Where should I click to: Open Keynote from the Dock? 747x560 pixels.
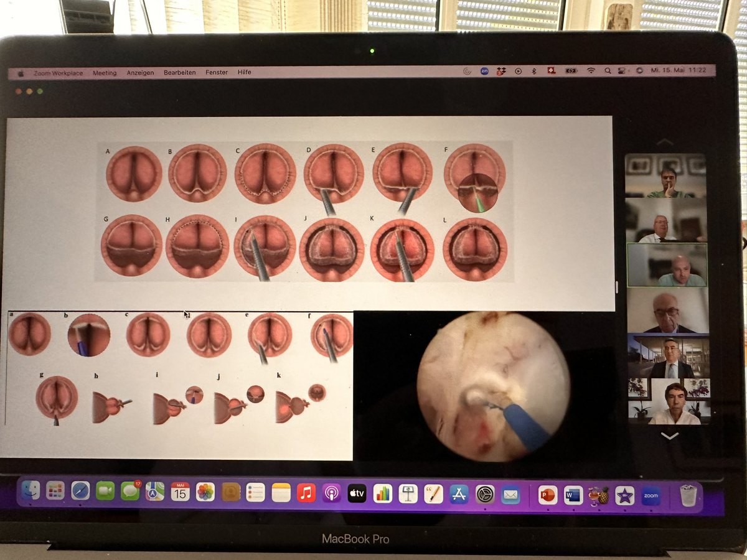point(408,493)
